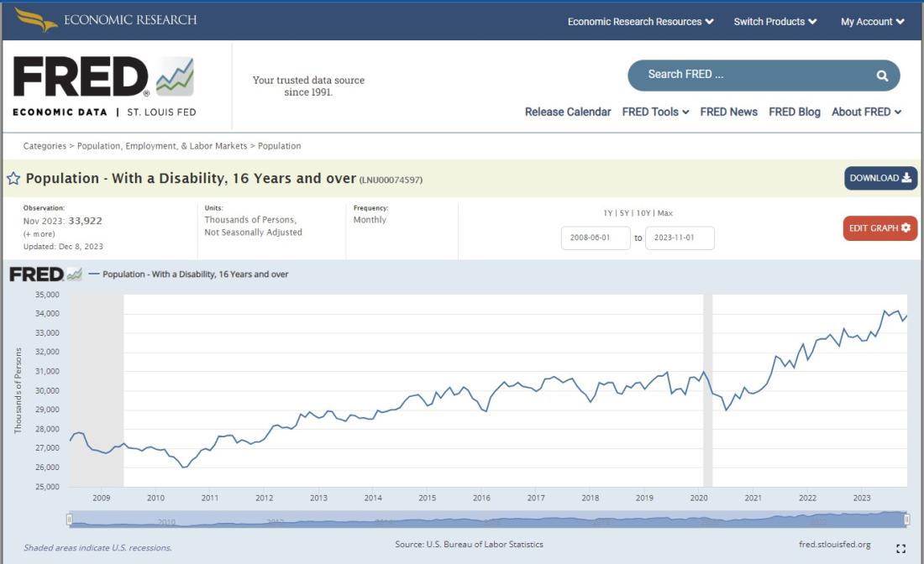
Task: Click the Updated: Dec 8, 2023 text
Action: [63, 247]
